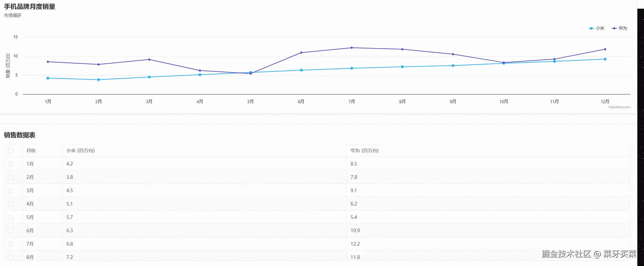Click the 小米 data point for 2月
Image resolution: width=644 pixels, height=266 pixels.
[x=98, y=80]
